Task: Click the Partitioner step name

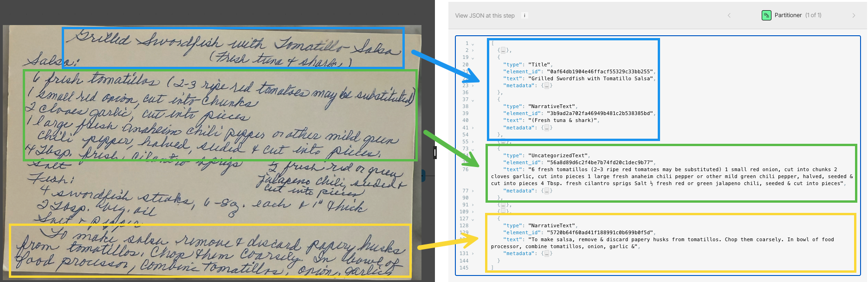Action: tap(788, 15)
